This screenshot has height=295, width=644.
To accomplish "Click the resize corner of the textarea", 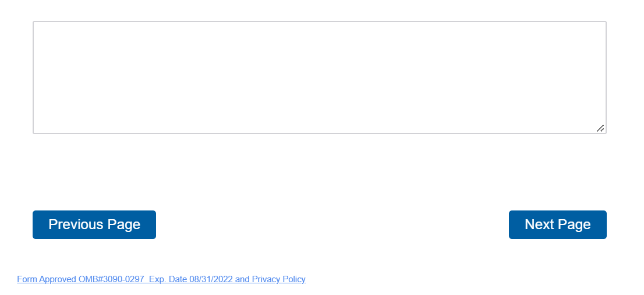I will 600,128.
